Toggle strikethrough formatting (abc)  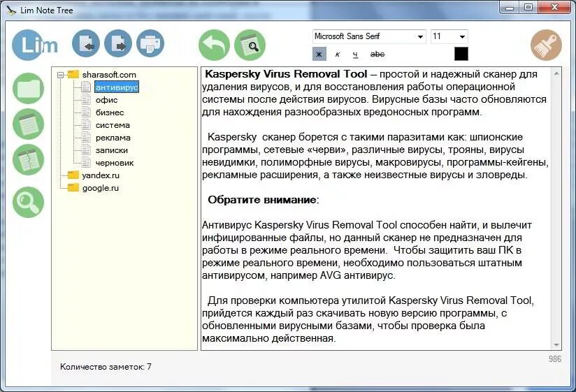[x=377, y=55]
